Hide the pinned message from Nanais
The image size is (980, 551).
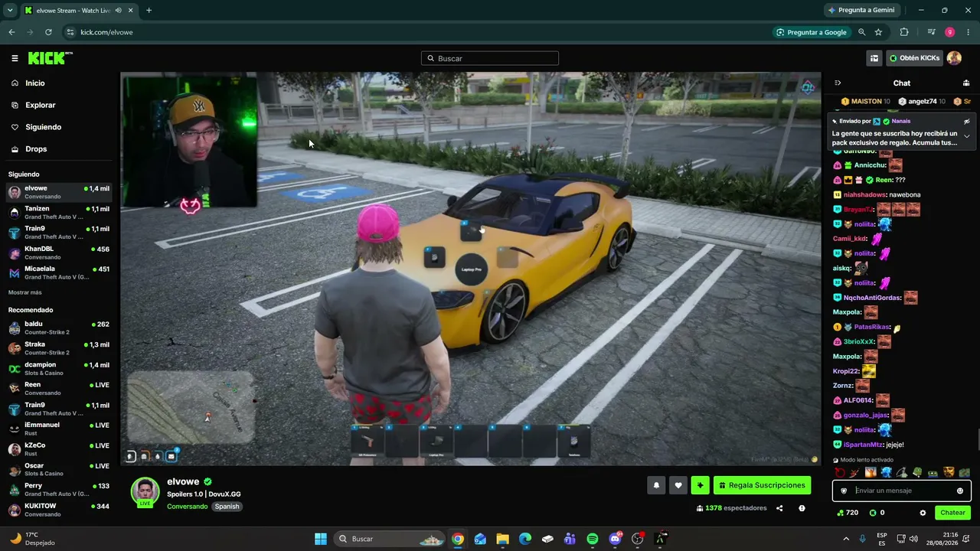pyautogui.click(x=966, y=121)
